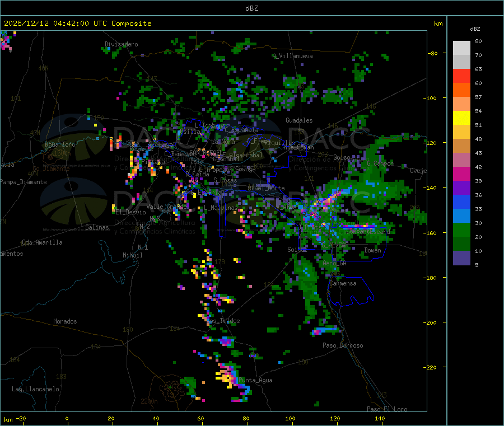
Task: Click the Paso_El_Loro map label
Action: [x=387, y=409]
